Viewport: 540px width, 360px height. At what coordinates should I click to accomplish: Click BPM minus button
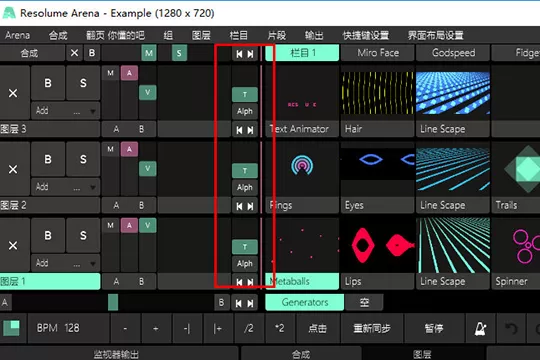click(x=125, y=328)
